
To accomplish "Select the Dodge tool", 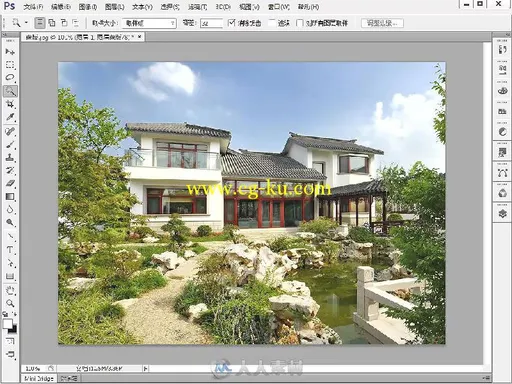I will tap(10, 223).
